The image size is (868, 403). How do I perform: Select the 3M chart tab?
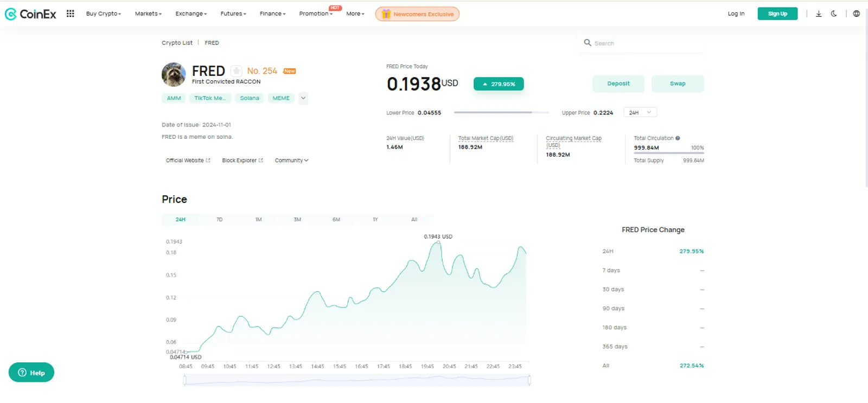(x=297, y=220)
